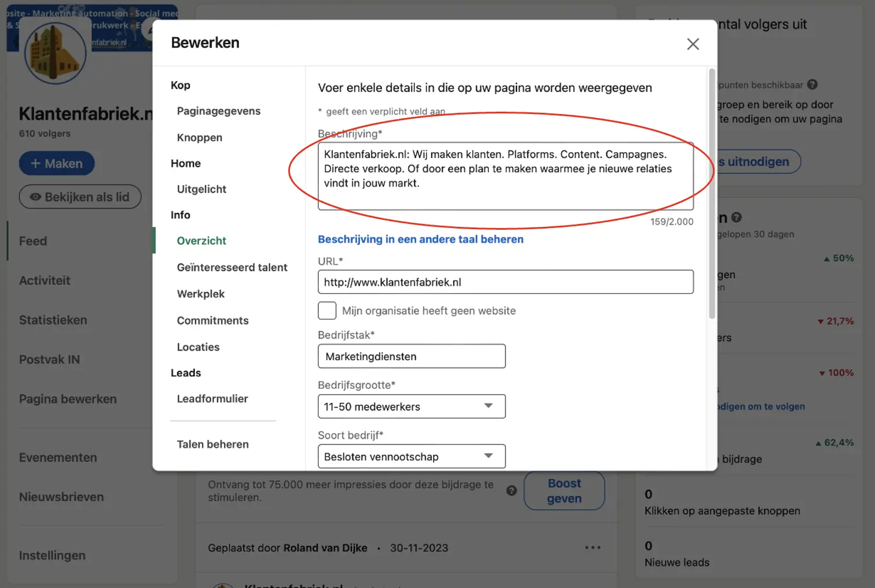This screenshot has height=588, width=875.
Task: Open Statistieken in the page sidebar
Action: point(53,320)
